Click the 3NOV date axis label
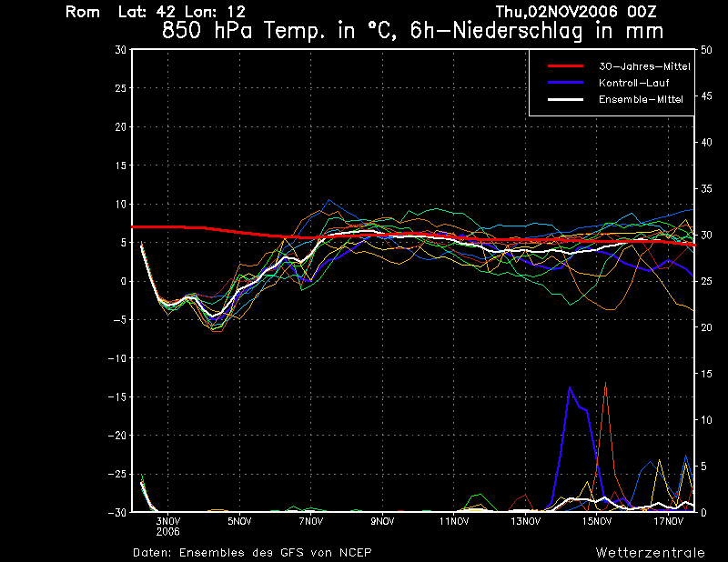The width and height of the screenshot is (728, 562). tap(168, 522)
